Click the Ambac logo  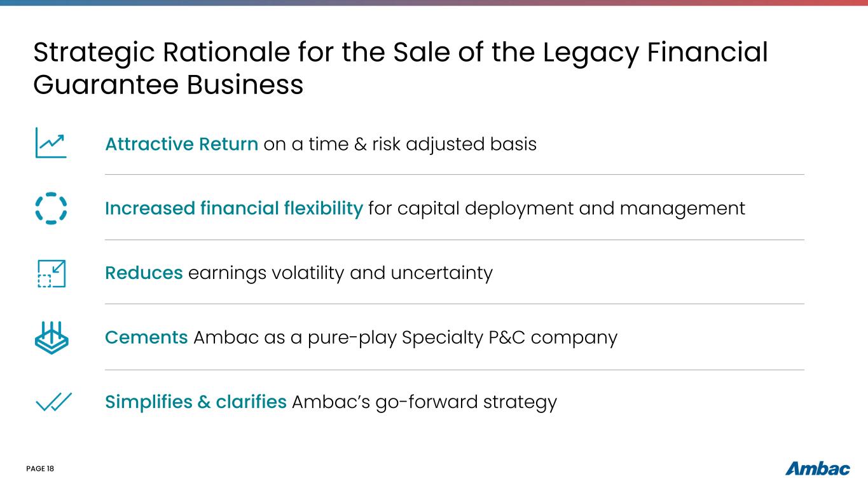[x=817, y=469]
